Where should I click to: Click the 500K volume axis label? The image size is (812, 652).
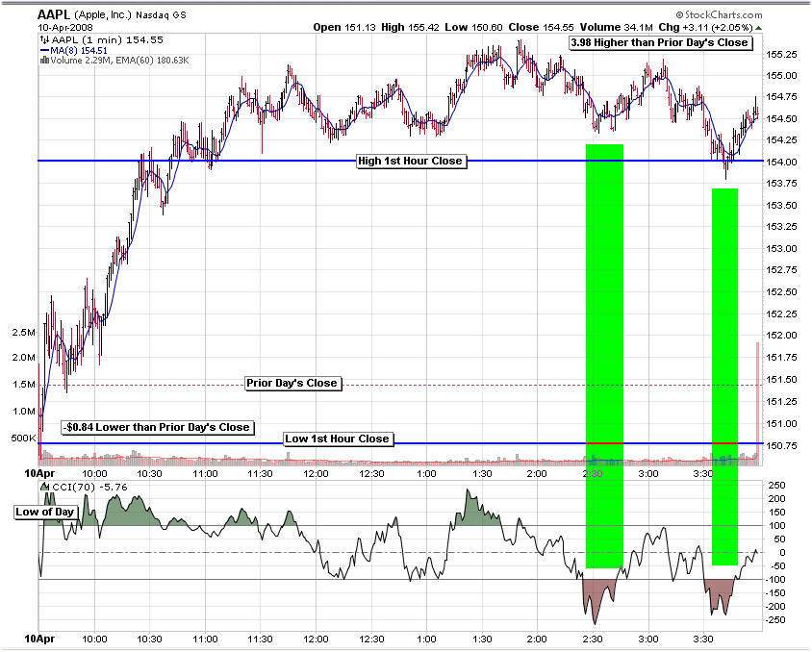24,439
